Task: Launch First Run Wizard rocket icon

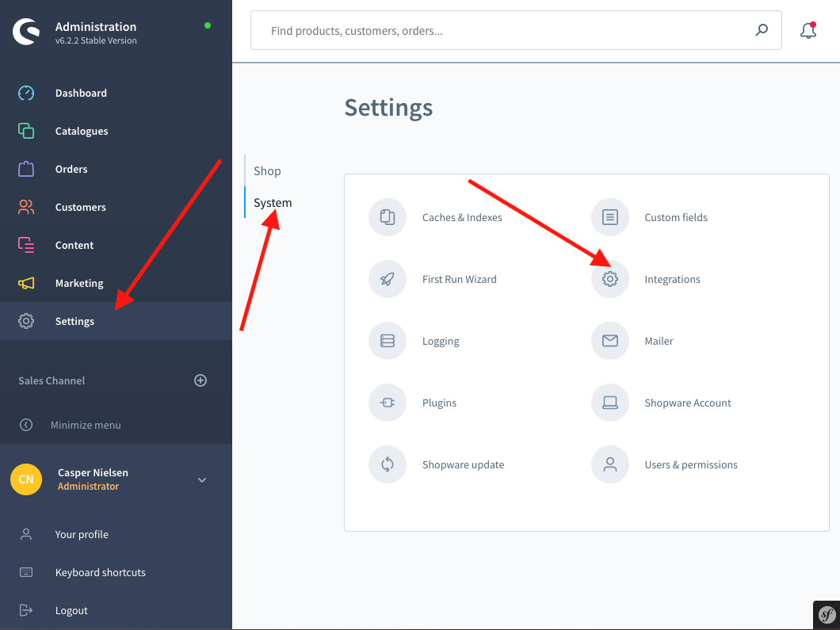Action: click(388, 279)
